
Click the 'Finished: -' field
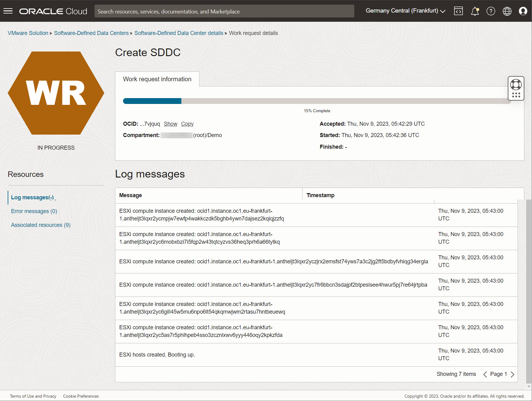click(x=333, y=147)
